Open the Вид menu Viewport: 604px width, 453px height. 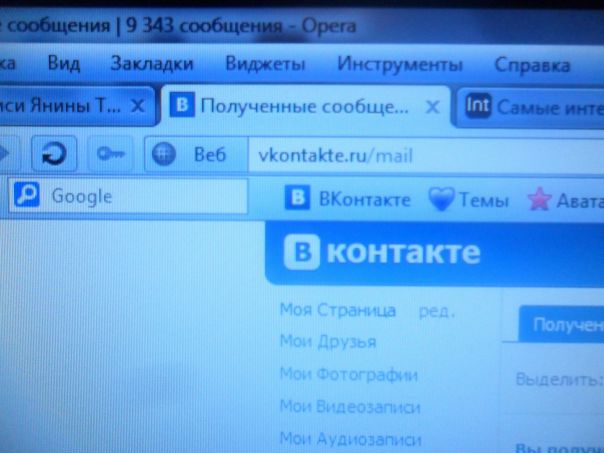point(64,63)
